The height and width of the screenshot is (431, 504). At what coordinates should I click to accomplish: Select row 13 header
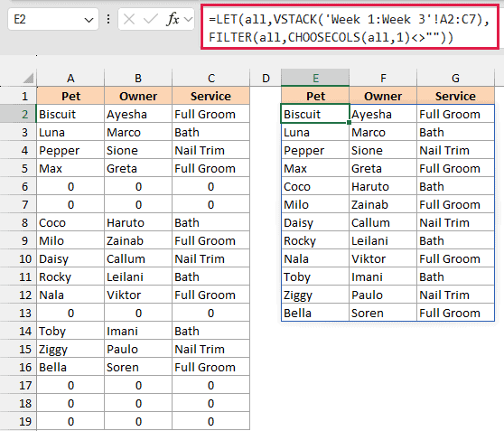18,313
